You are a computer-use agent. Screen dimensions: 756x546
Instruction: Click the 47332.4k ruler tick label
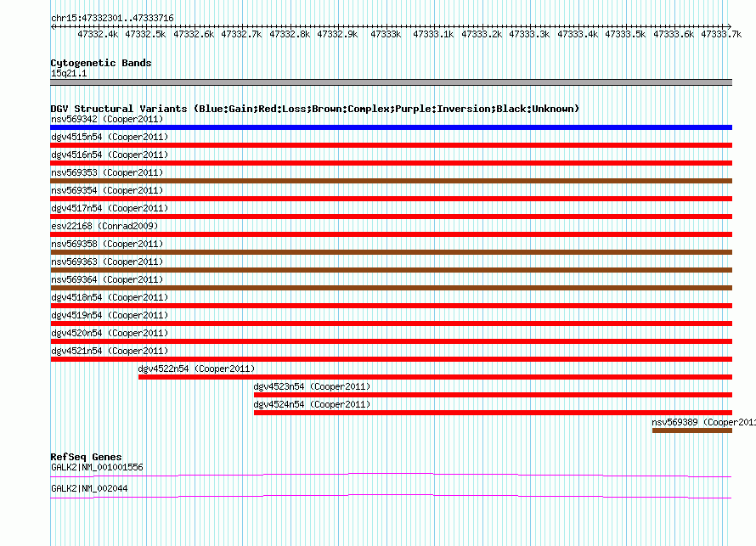(98, 34)
